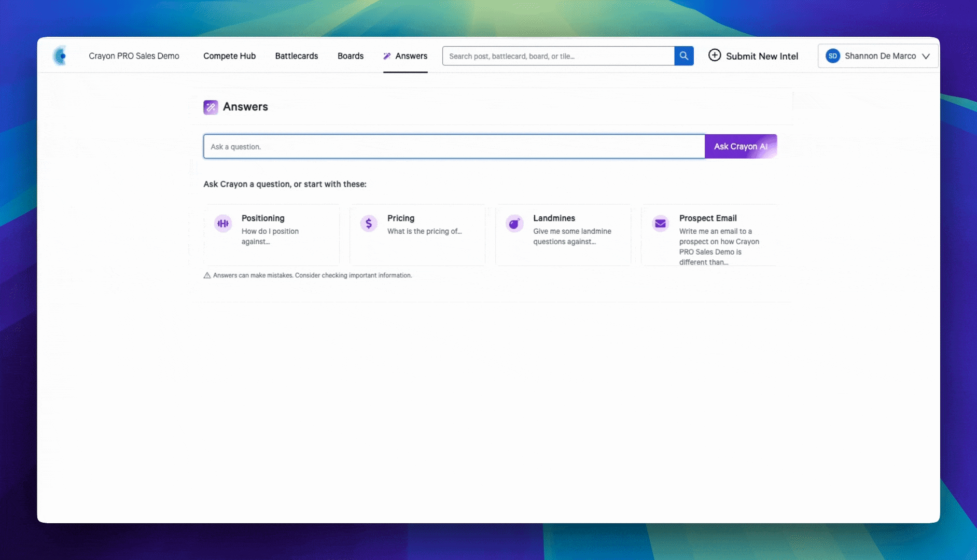Click the Prospect Email envelope icon
977x560 pixels.
coord(660,223)
